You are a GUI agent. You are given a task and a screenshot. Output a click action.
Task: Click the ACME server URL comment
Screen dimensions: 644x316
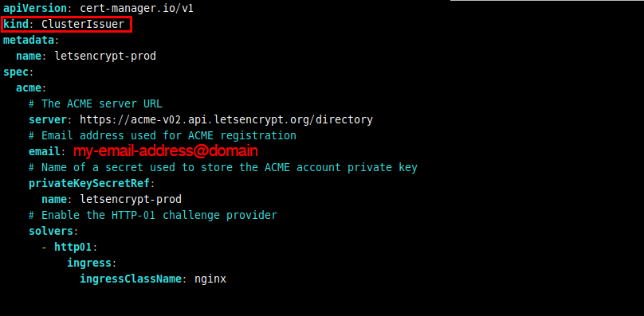[96, 103]
